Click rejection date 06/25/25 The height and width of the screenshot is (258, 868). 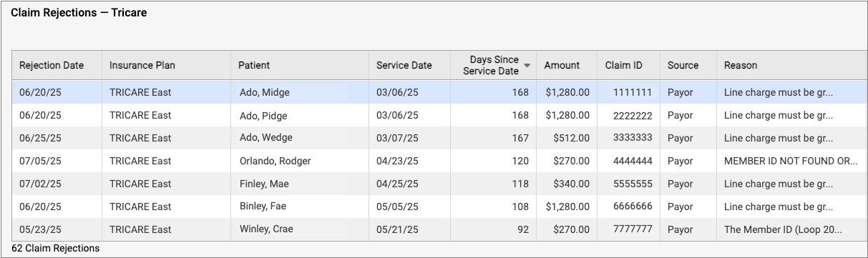click(x=40, y=138)
